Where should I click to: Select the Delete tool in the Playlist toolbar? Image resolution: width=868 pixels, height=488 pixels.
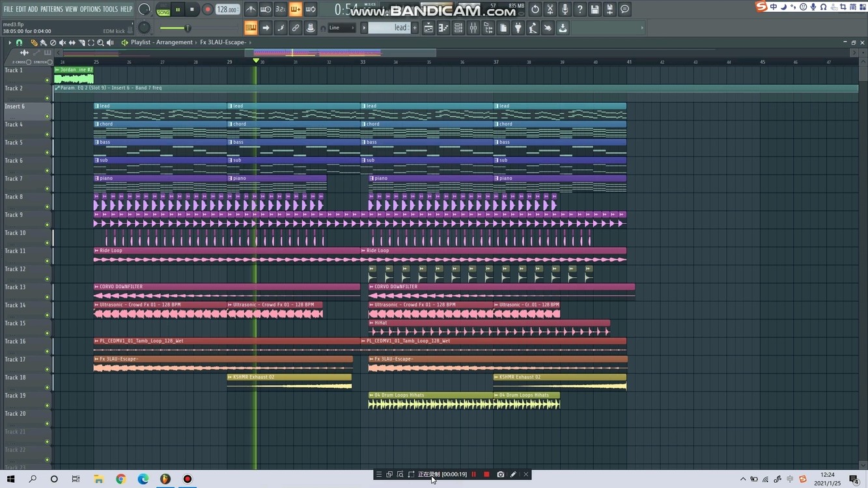coord(52,42)
